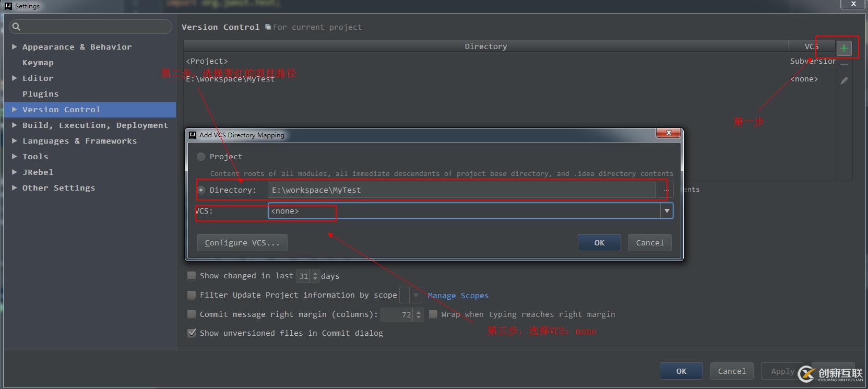The width and height of the screenshot is (868, 389).
Task: Uncheck Show unversioned files in Commit dialog
Action: (192, 333)
